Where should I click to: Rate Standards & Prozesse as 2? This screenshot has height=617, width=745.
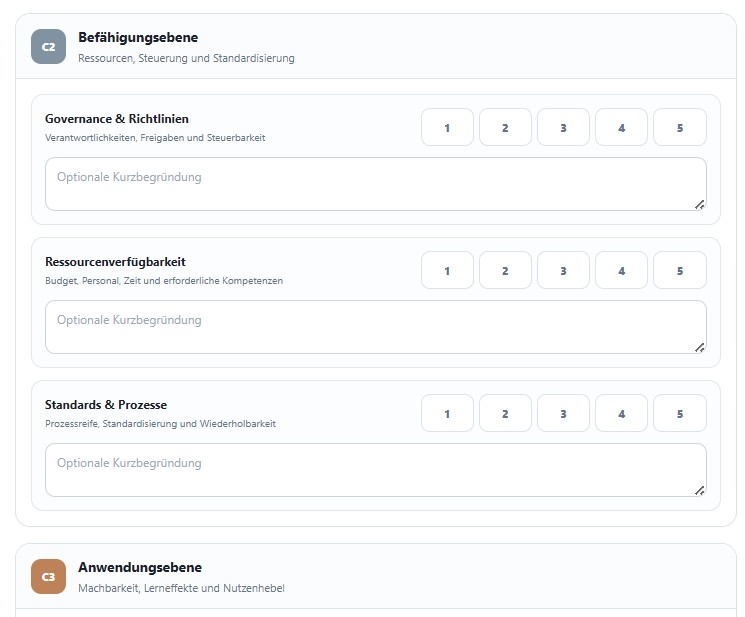point(505,413)
